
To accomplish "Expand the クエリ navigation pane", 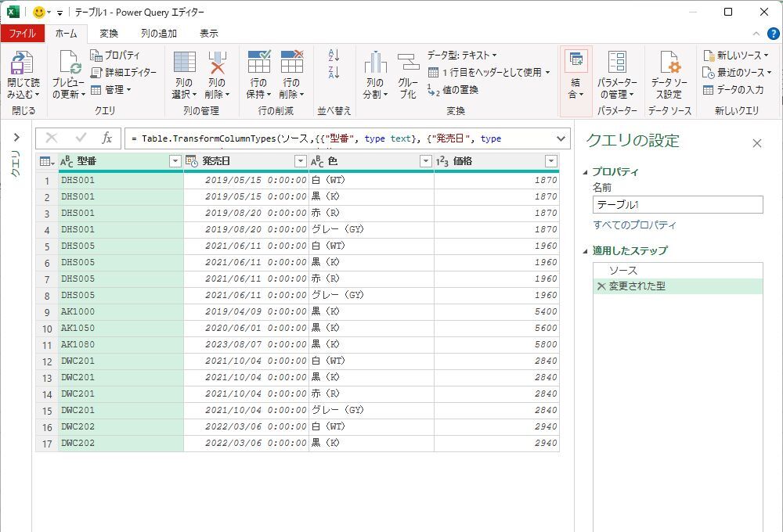I will [x=16, y=138].
